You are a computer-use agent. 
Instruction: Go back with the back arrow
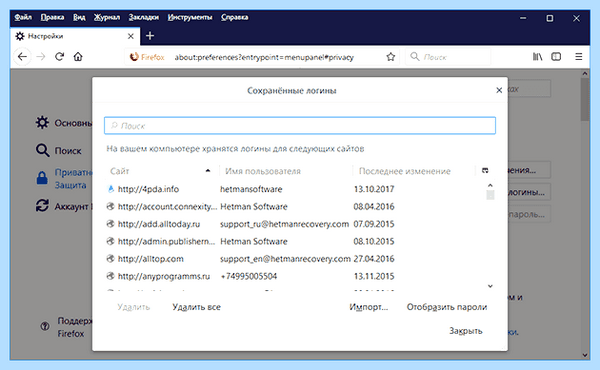(x=23, y=57)
